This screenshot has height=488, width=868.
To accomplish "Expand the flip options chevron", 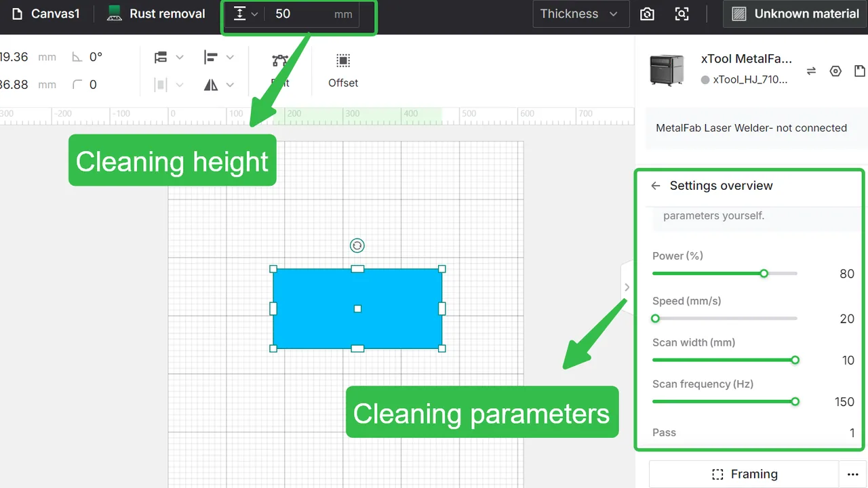I will coord(230,85).
